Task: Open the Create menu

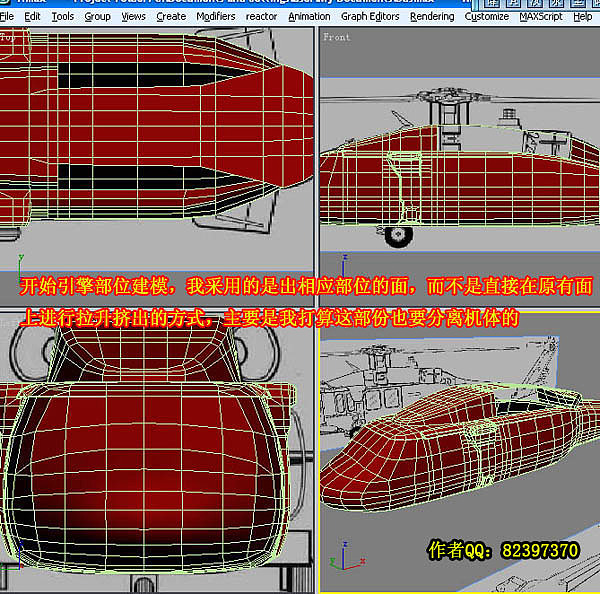Action: click(x=171, y=17)
